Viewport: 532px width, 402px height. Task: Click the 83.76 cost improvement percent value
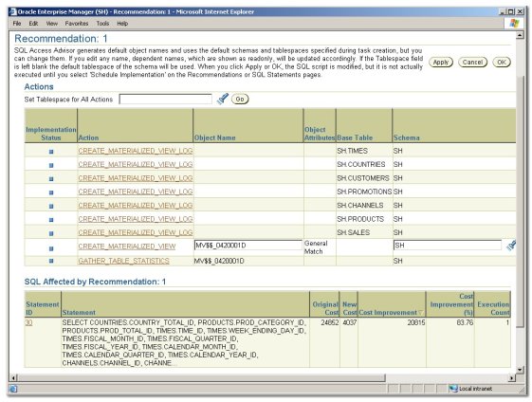click(x=465, y=322)
